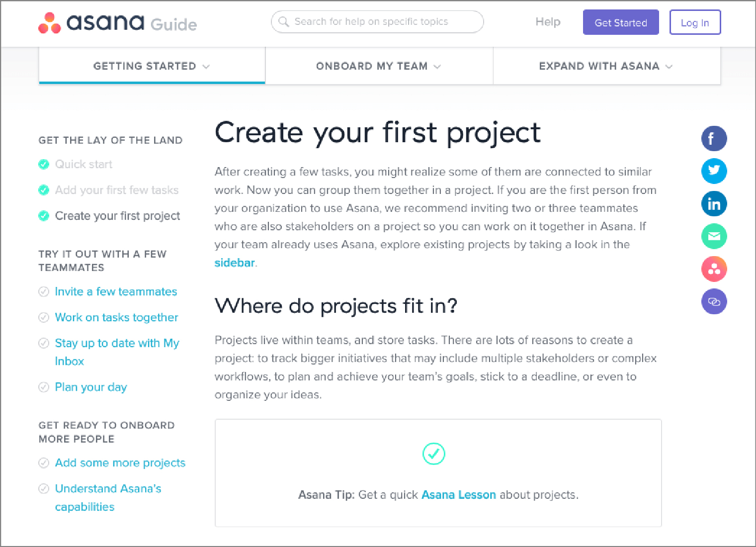Mark Invite a few teammates as complete
Screen dimensions: 756x547
point(44,291)
